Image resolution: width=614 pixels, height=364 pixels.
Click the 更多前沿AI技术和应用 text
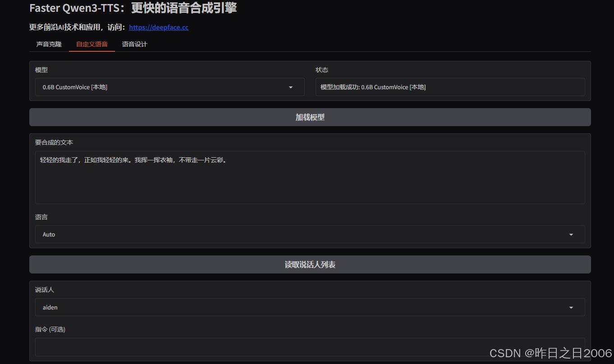point(64,27)
